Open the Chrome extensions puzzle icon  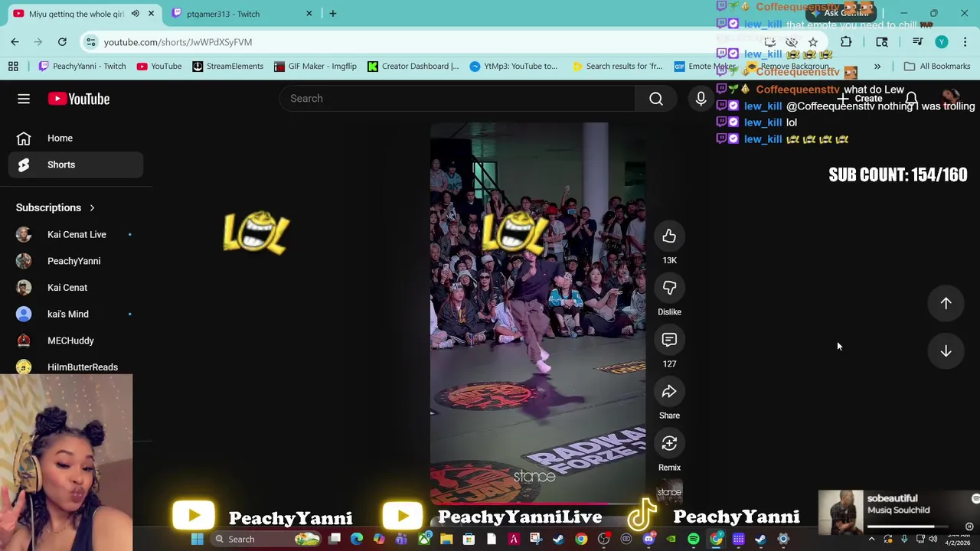coord(846,42)
